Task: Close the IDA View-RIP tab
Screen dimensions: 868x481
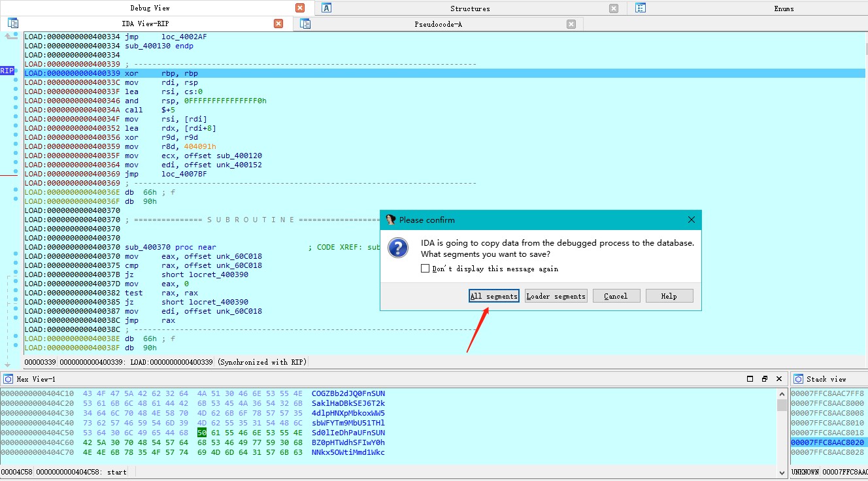Action: tap(278, 24)
